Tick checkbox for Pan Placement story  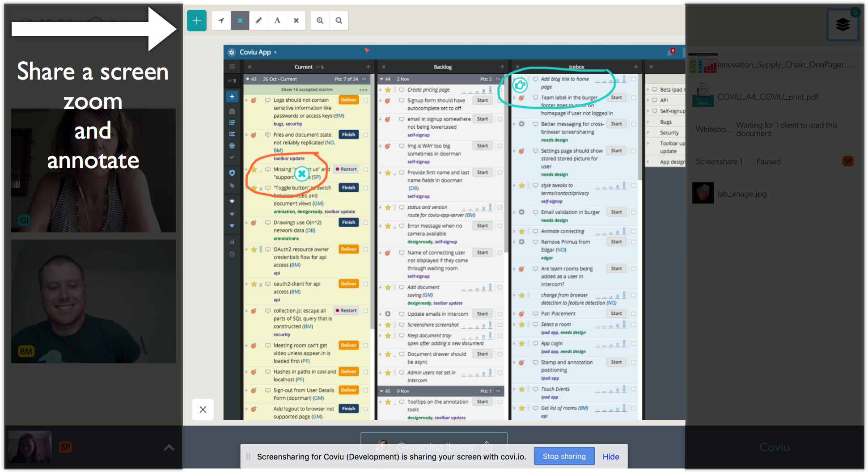(633, 314)
